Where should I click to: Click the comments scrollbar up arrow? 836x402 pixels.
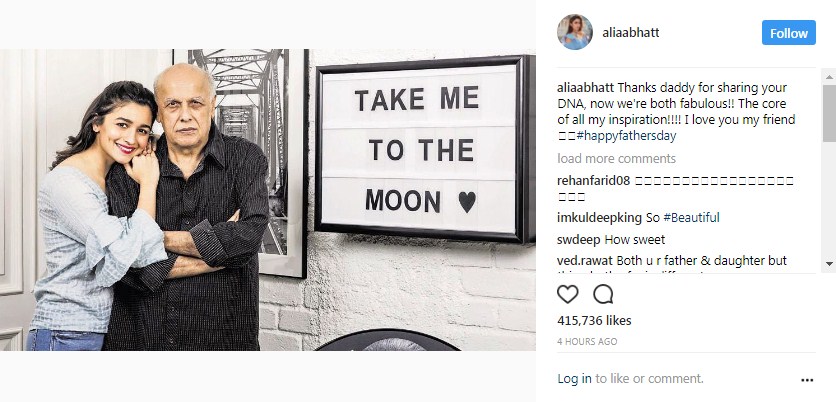(x=829, y=76)
